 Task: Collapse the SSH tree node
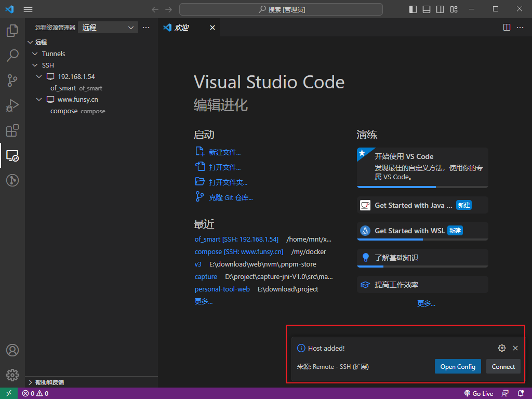tap(91, 65)
